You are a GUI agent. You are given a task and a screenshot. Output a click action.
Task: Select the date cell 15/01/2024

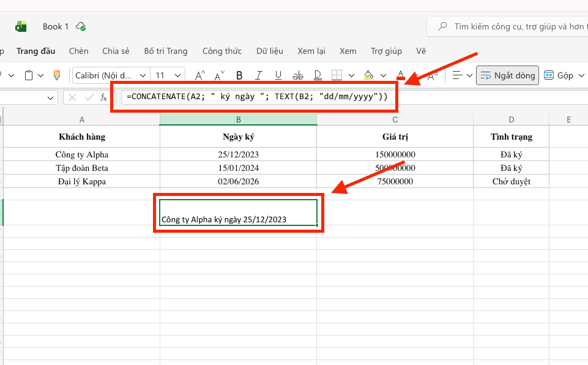(x=239, y=168)
